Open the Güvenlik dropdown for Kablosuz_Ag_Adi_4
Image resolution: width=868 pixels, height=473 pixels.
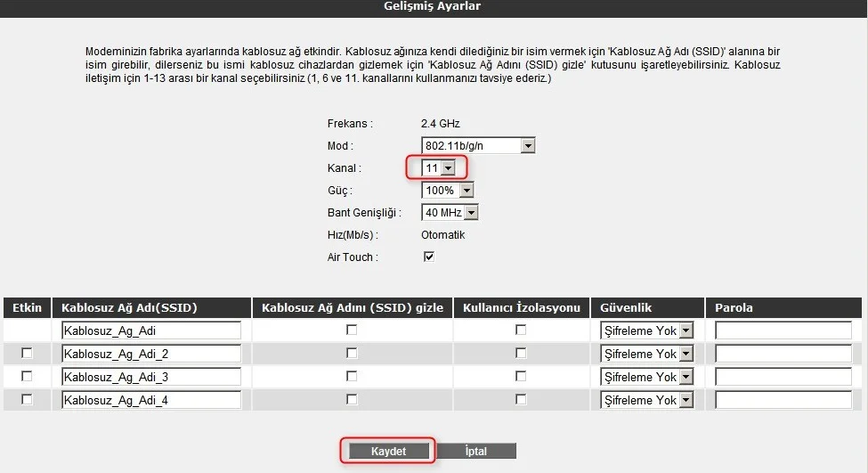(x=646, y=400)
